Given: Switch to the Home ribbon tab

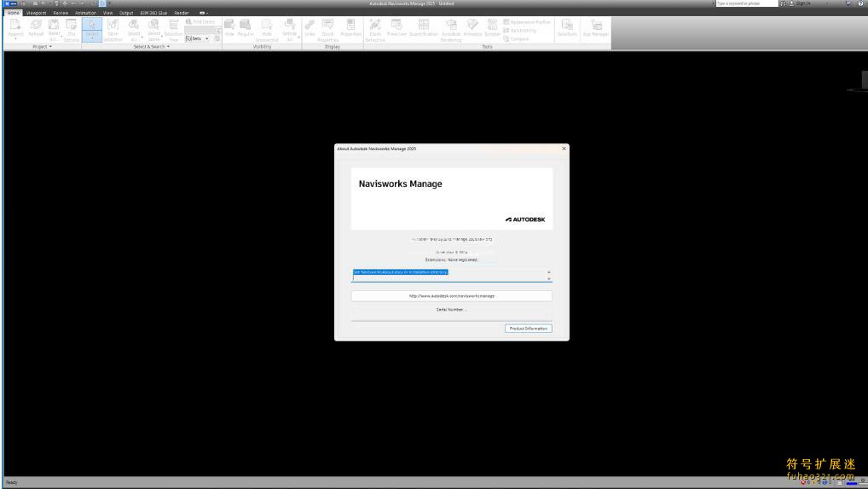Looking at the screenshot, I should (x=14, y=13).
